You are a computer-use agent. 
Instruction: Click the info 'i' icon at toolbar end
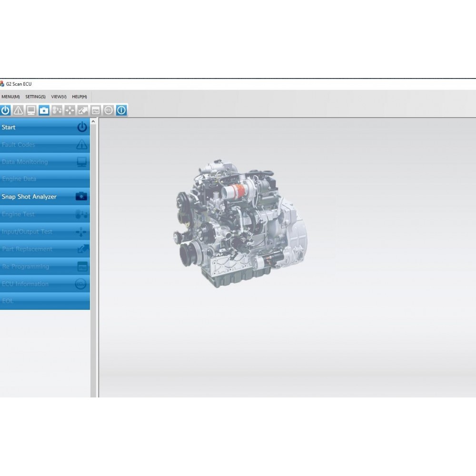[121, 110]
